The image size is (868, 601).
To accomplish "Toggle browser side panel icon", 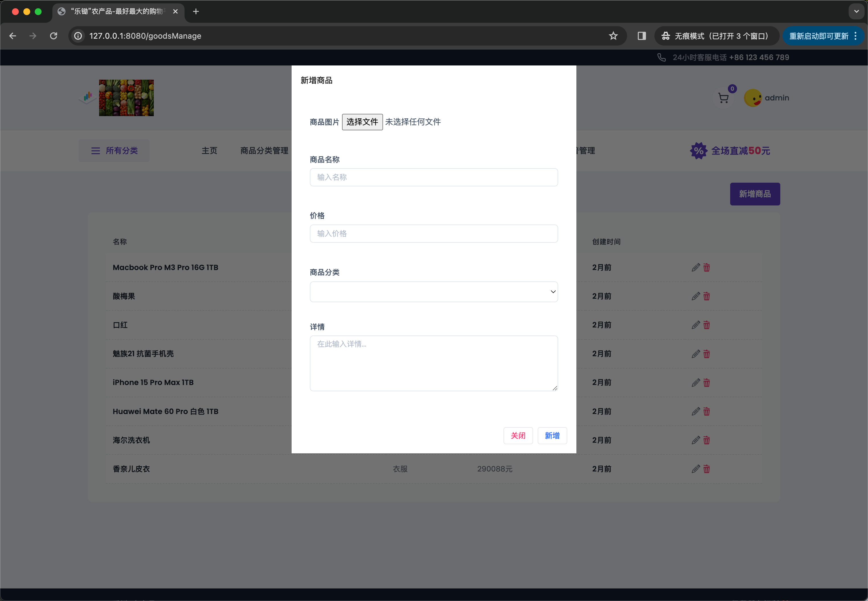I will tap(642, 36).
